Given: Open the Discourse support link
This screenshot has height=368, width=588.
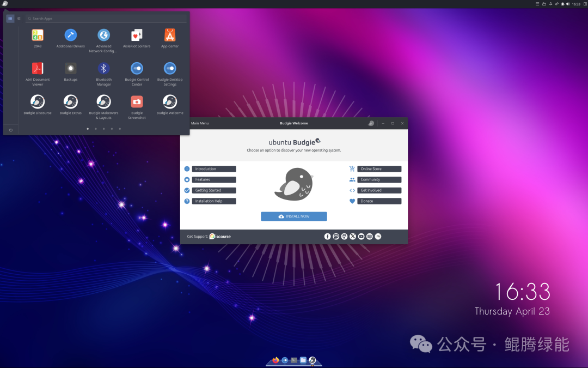Looking at the screenshot, I should coord(219,236).
